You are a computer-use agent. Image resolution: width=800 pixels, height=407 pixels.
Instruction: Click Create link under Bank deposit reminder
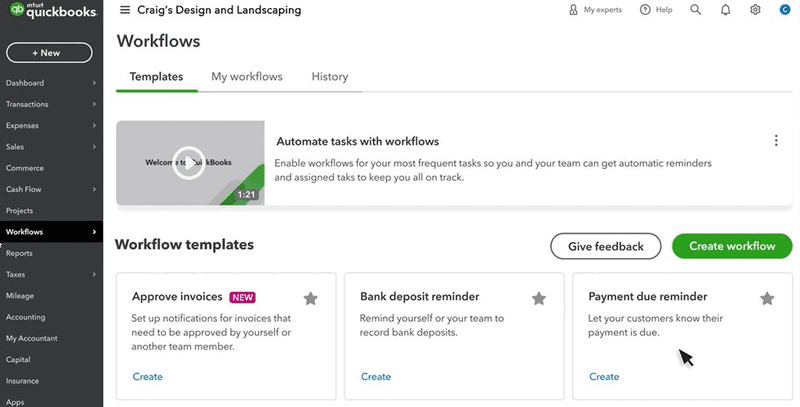coord(376,377)
